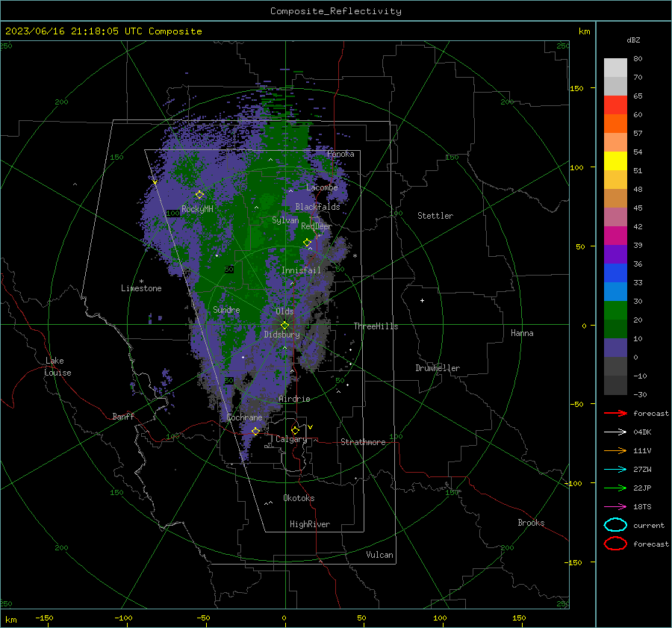Viewport: 672px width, 628px height.
Task: Click the Sylvan label on the map
Action: pos(285,220)
